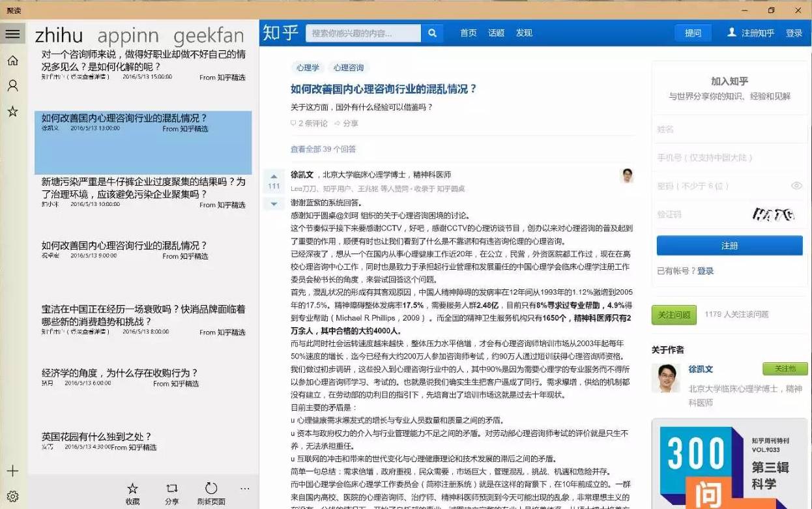
Task: Click the 心理咨询 topic tag
Action: 349,68
